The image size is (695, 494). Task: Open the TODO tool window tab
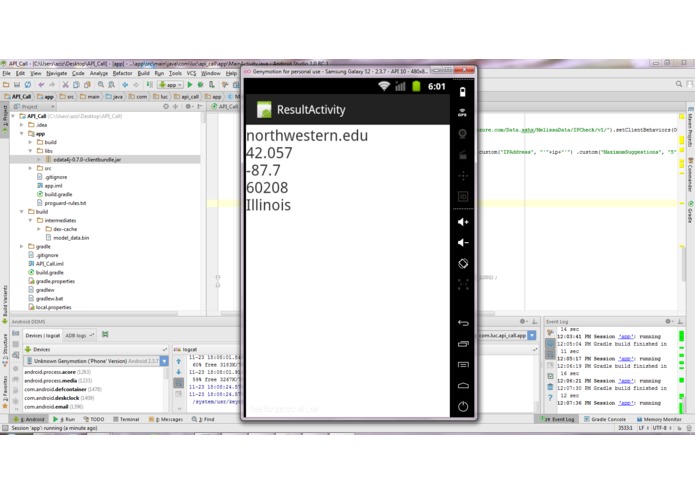(x=94, y=419)
